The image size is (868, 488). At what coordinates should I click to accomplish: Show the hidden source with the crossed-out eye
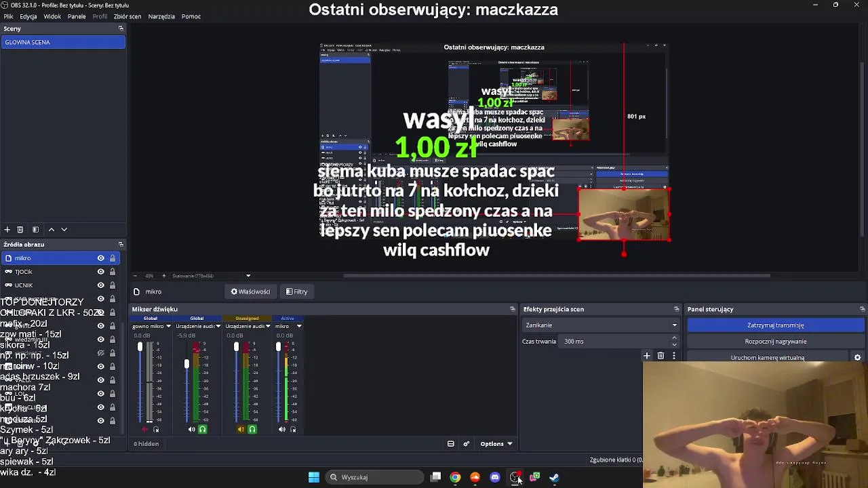(100, 353)
